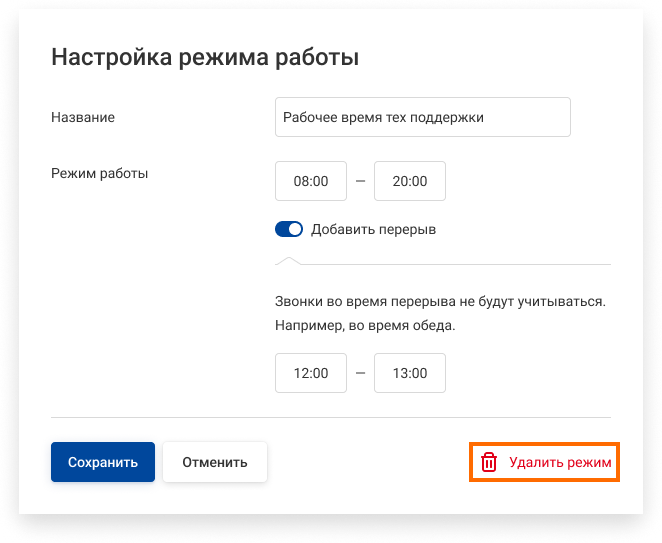Image resolution: width=662 pixels, height=543 pixels.
Task: Click the 'Настройка режима работы' dialog title
Action: coord(205,57)
